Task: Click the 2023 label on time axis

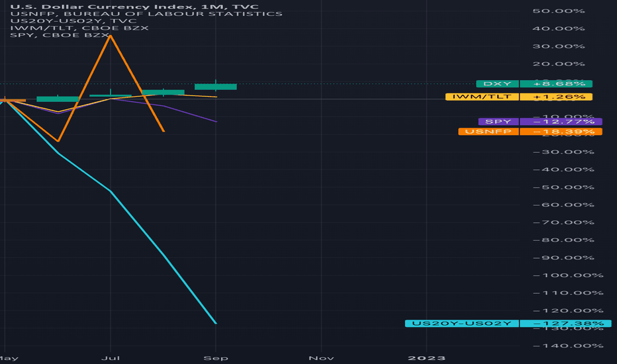Action: pyautogui.click(x=426, y=358)
